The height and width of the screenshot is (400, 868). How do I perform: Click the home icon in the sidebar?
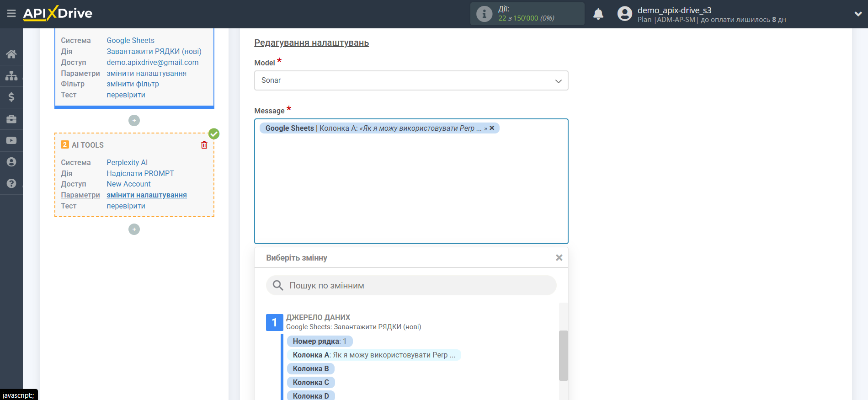point(11,54)
